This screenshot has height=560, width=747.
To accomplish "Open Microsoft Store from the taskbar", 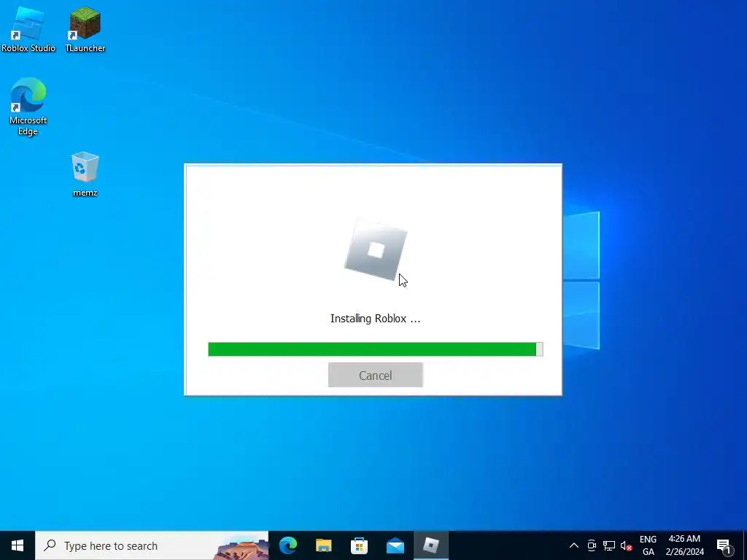I will tap(359, 545).
